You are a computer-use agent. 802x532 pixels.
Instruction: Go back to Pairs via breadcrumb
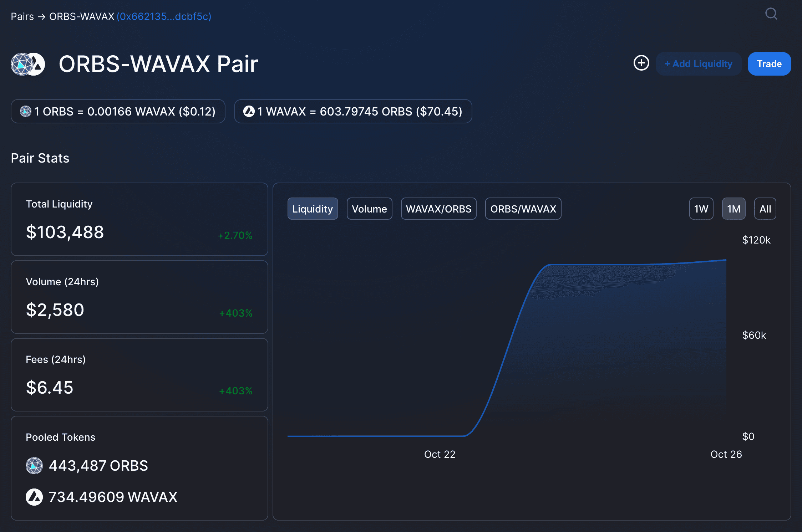pos(22,16)
